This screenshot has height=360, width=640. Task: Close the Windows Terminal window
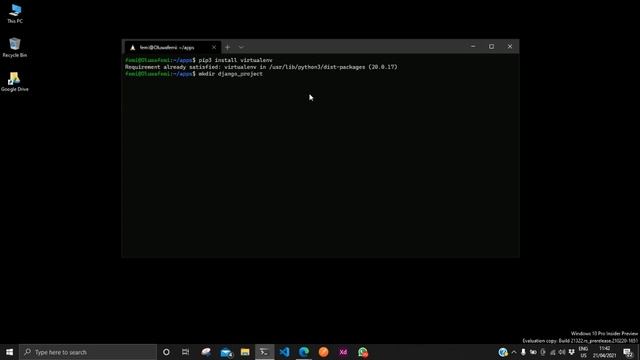(510, 47)
